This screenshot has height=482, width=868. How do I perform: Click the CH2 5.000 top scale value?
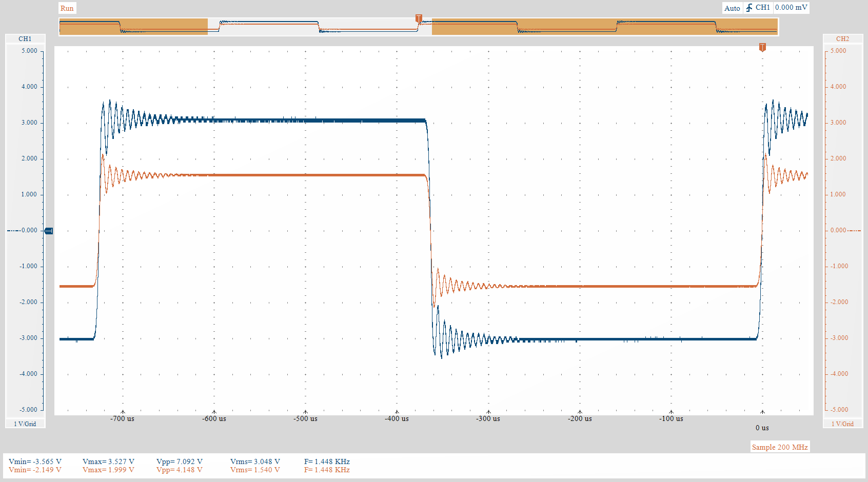[x=838, y=51]
